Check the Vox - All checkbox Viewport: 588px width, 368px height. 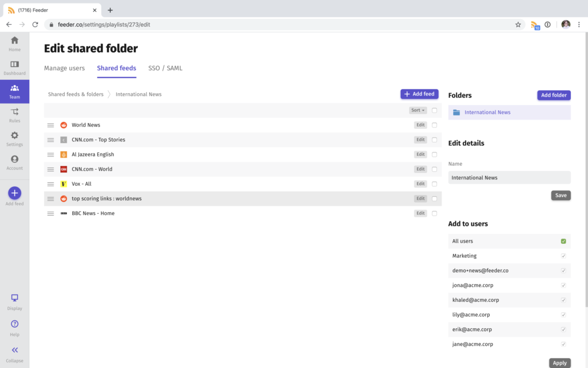click(434, 184)
